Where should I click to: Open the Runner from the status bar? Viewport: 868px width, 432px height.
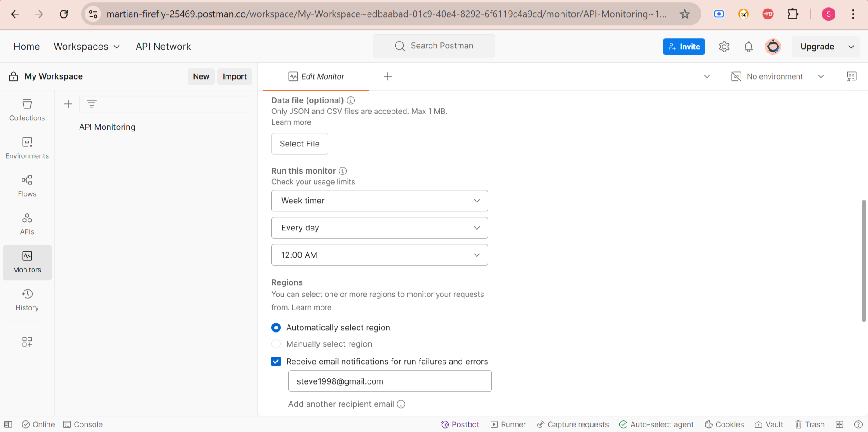(508, 424)
